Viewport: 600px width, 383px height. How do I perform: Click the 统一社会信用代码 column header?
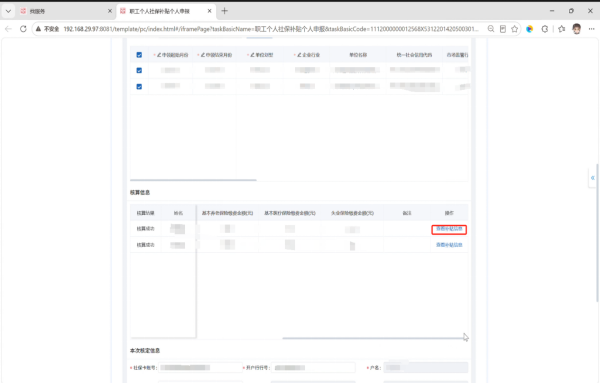point(414,55)
